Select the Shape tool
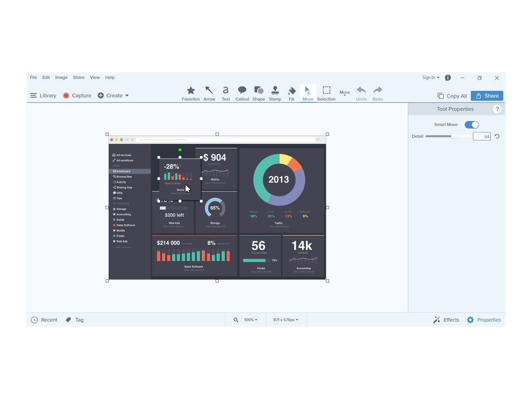Image resolution: width=532 pixels, height=399 pixels. tap(258, 93)
